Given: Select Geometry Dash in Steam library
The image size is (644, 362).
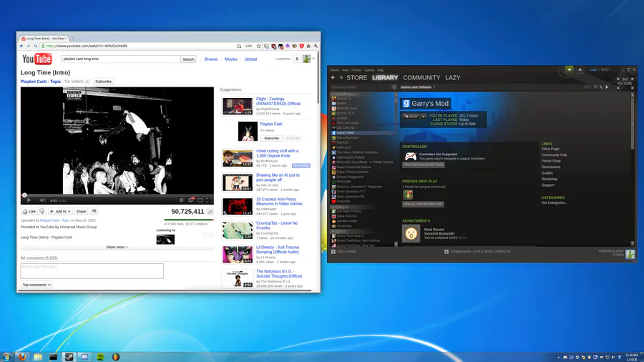Looking at the screenshot, I should [x=348, y=138].
